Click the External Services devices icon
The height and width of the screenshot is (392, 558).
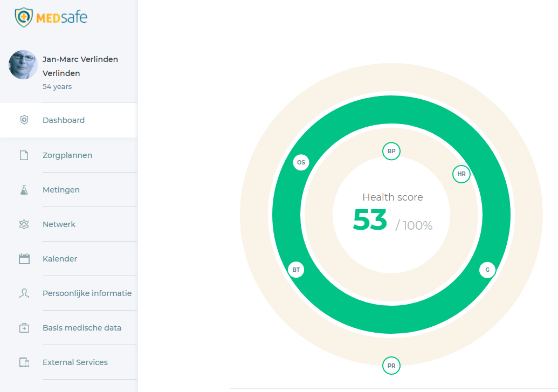click(x=24, y=362)
